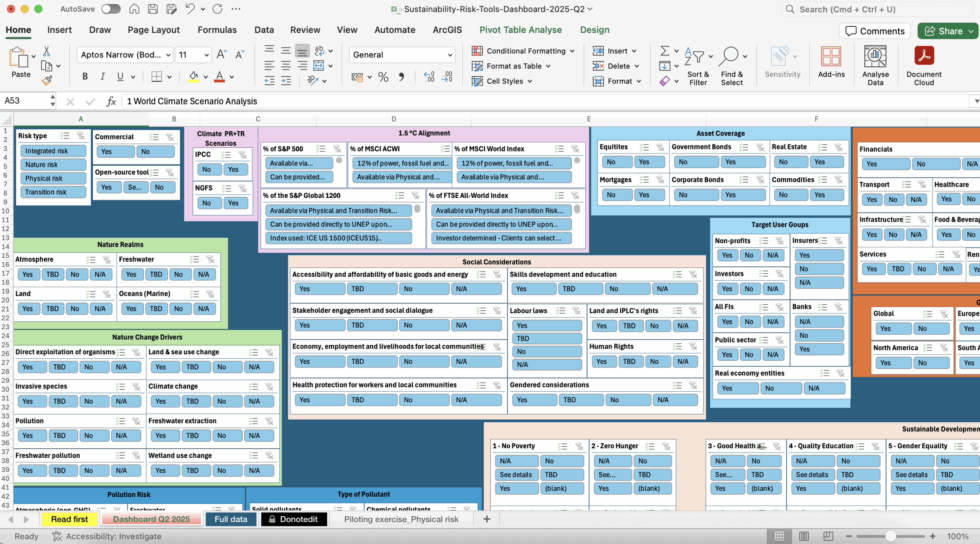
Task: Toggle multi-select on Commercial slicer
Action: pyautogui.click(x=154, y=137)
